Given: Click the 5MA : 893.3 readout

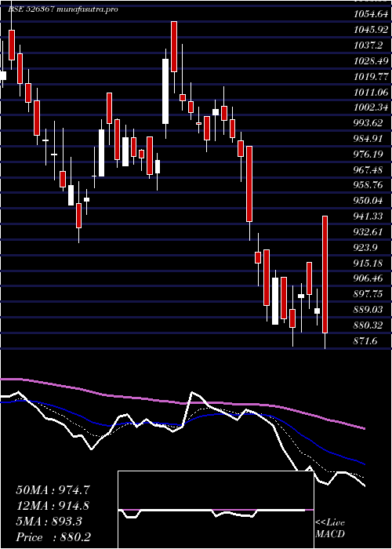Looking at the screenshot, I should (x=49, y=522).
